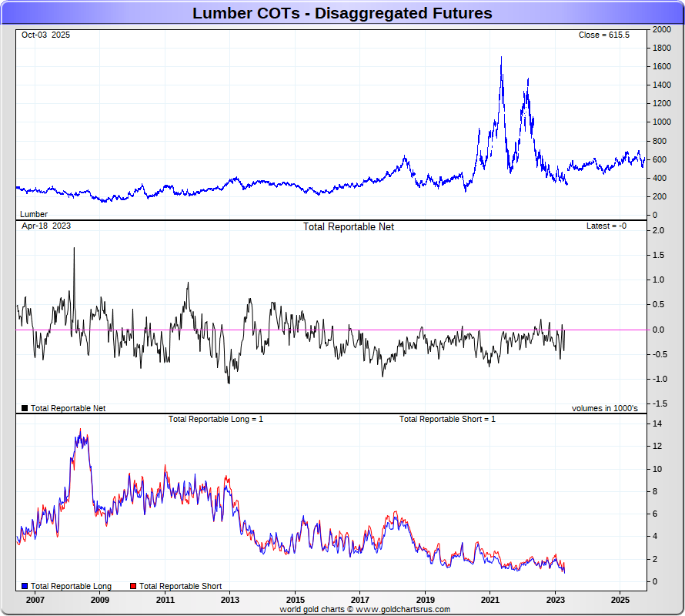Click the 'Total Reportable Short = 1' readout
Image resolution: width=685 pixels, height=616 pixels.
[x=447, y=419]
